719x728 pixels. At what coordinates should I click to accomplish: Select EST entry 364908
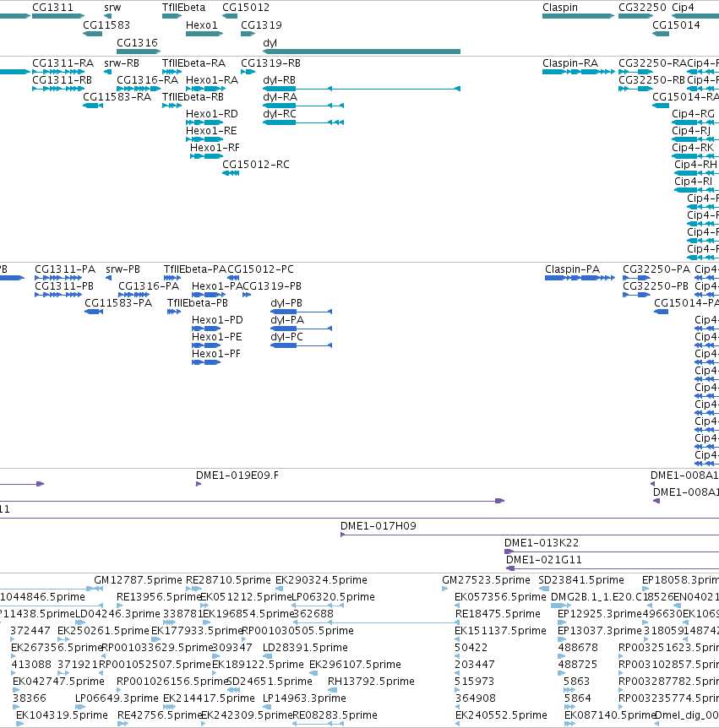[x=475, y=698]
